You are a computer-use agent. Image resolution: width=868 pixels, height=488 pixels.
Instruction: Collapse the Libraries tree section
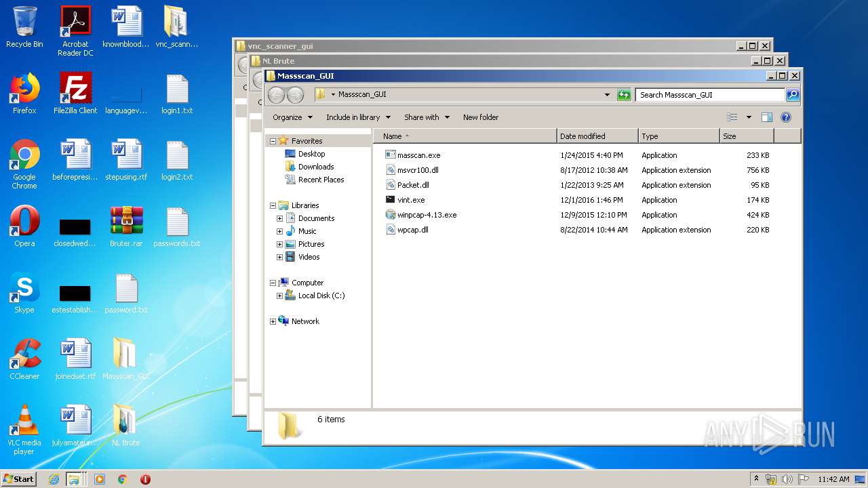[x=273, y=205]
